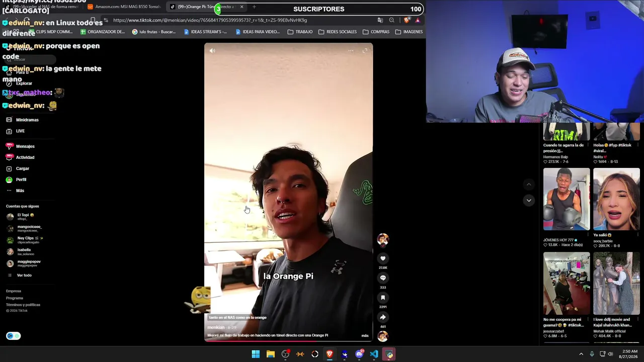Screen dimensions: 644x362
Task: Open the CLIPS MDP COMM bookmark
Action: 50,32
